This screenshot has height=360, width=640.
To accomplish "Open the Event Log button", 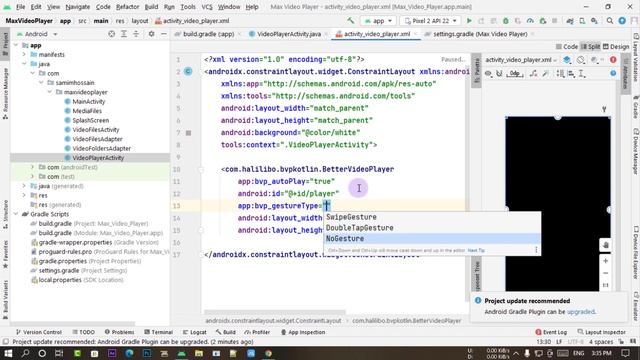I will pyautogui.click(x=551, y=332).
